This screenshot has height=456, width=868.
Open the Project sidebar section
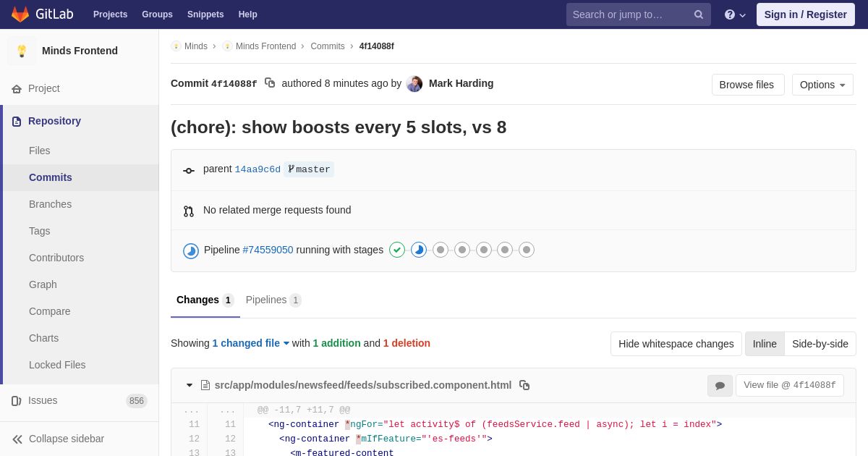[x=80, y=88]
